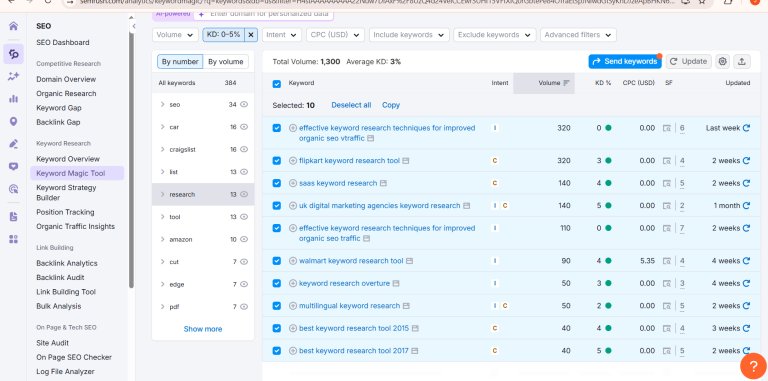This screenshot has height=381, width=768.
Task: Switch to By volume tab
Action: click(x=225, y=62)
